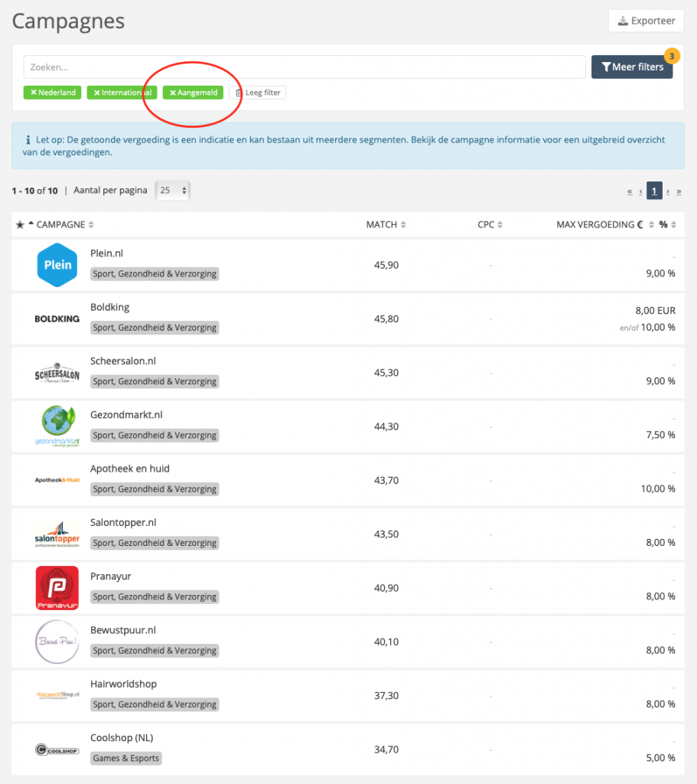The image size is (697, 784).
Task: Click the Games & Esports category tag
Action: coord(126,759)
